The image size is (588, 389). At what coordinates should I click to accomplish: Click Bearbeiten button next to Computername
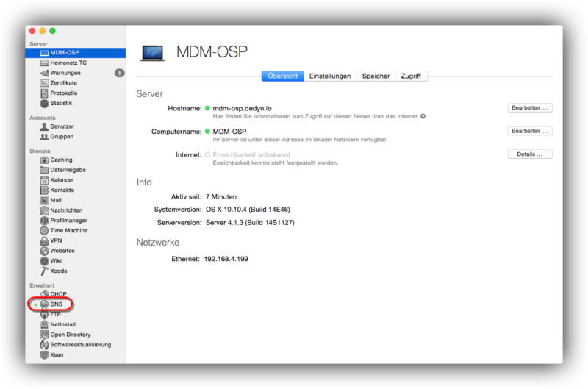(x=529, y=132)
